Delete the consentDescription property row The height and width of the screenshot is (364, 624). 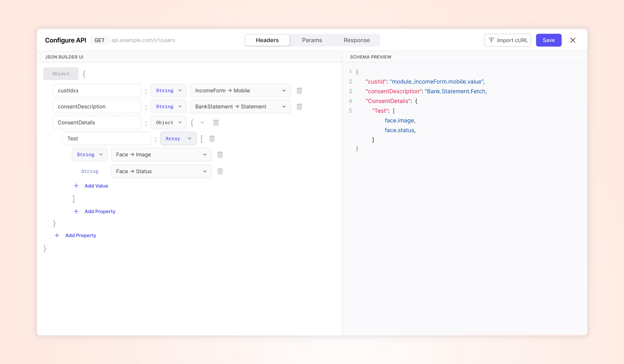click(x=299, y=106)
